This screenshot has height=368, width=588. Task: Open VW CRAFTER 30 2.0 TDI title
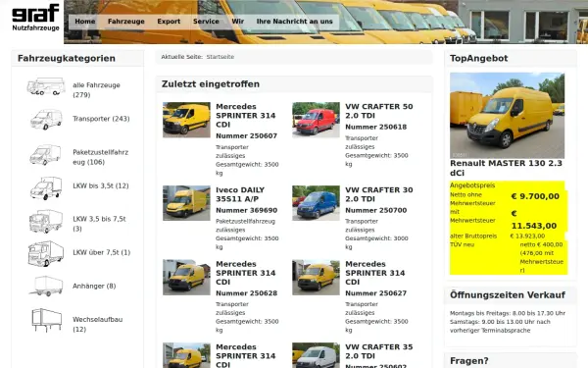tap(378, 194)
